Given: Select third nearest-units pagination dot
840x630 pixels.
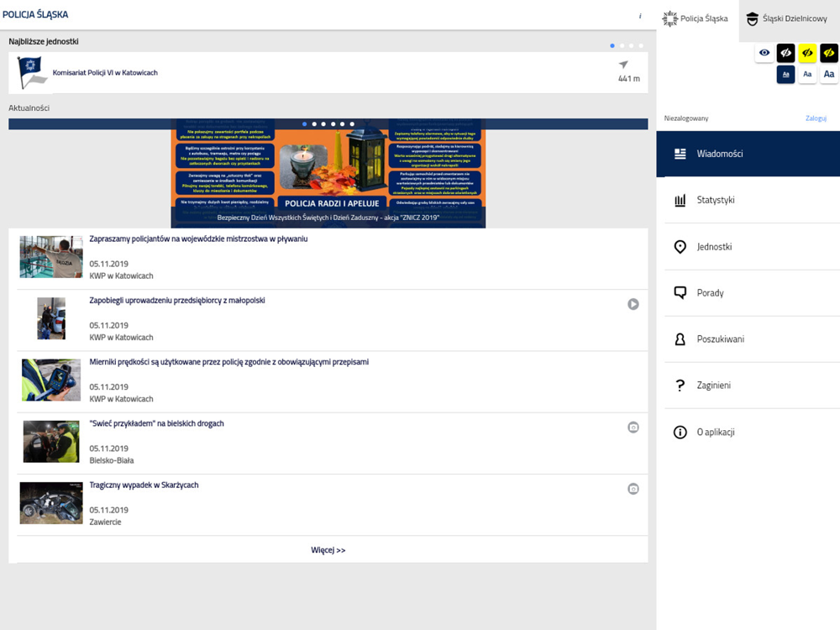Looking at the screenshot, I should (x=631, y=45).
